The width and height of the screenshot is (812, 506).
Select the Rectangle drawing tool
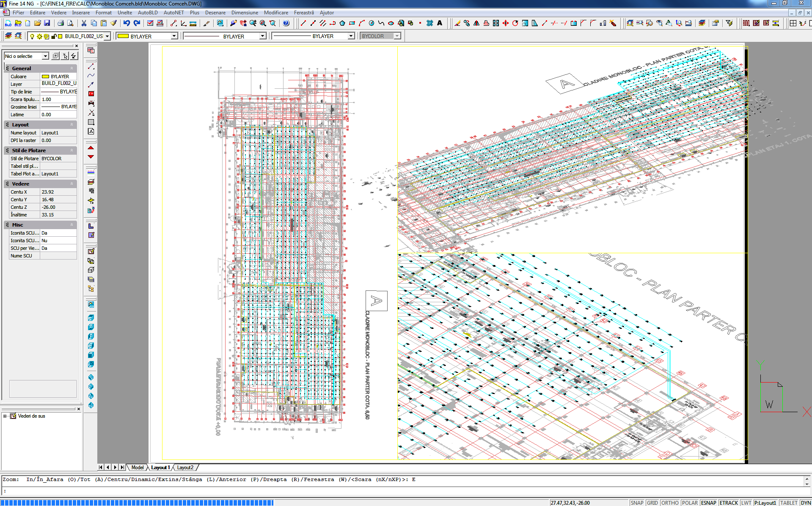click(352, 23)
